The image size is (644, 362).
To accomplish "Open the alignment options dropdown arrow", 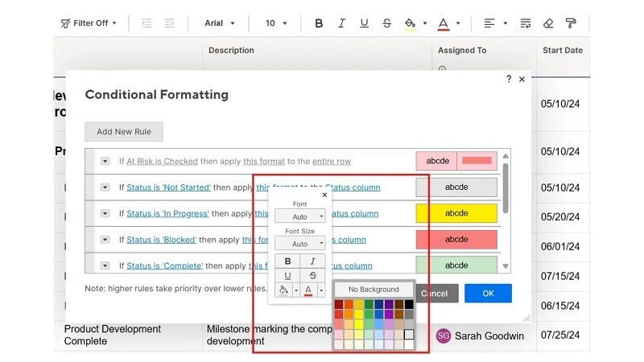I will [506, 23].
